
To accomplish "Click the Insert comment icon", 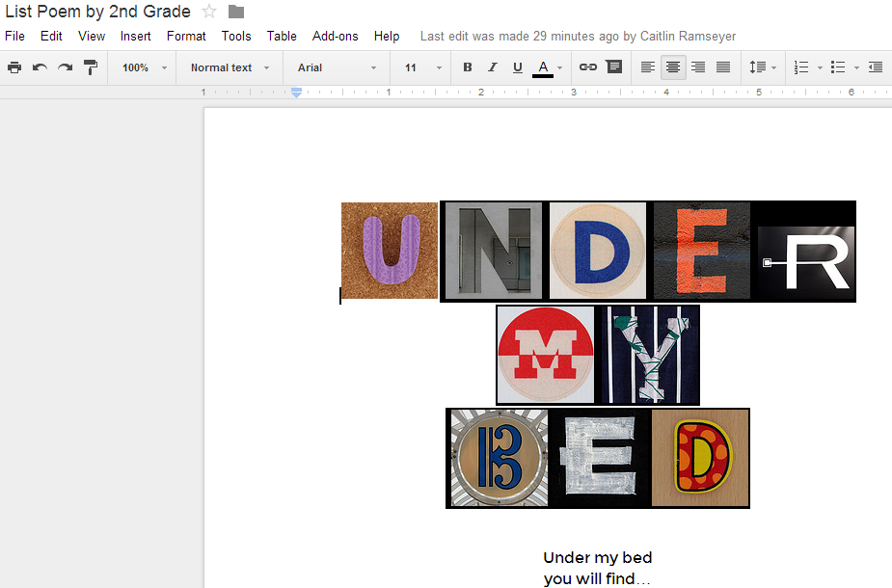I will pos(613,67).
